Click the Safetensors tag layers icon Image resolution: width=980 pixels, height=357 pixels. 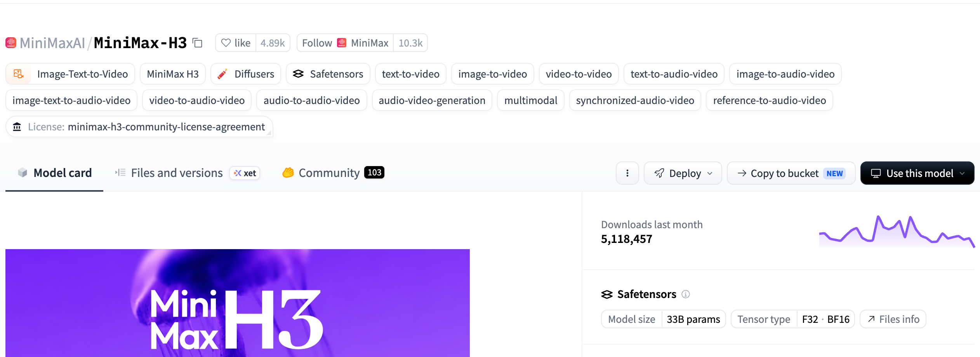pyautogui.click(x=298, y=74)
